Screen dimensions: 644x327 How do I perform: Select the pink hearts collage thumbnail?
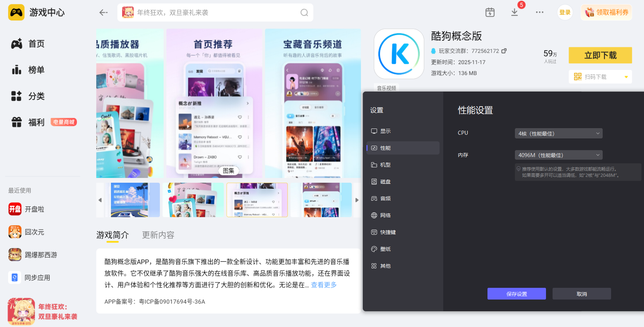193,200
